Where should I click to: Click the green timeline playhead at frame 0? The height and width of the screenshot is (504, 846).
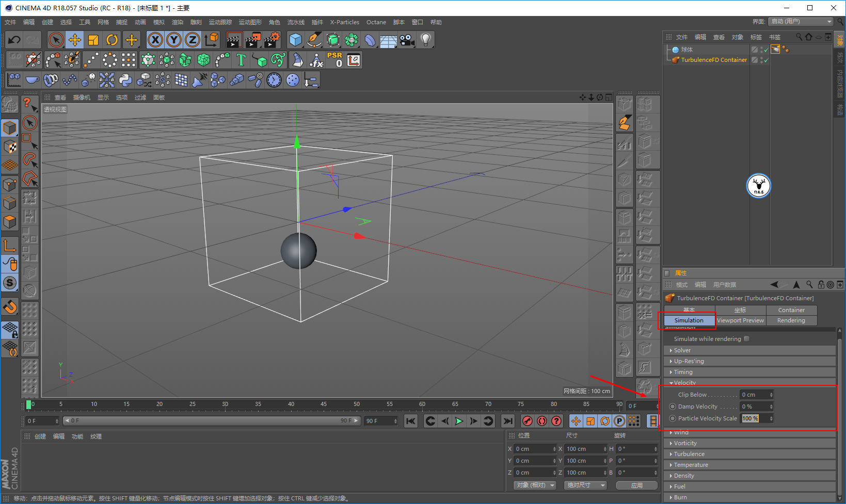point(29,404)
